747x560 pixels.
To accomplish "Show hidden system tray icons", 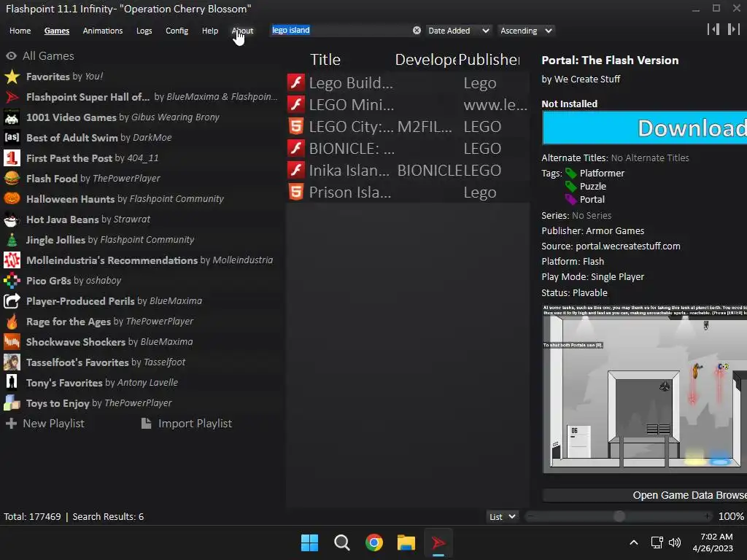I will coord(634,542).
